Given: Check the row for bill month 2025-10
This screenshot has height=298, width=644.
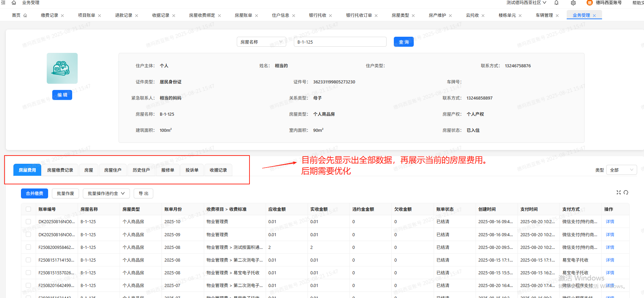Looking at the screenshot, I should click(29, 222).
